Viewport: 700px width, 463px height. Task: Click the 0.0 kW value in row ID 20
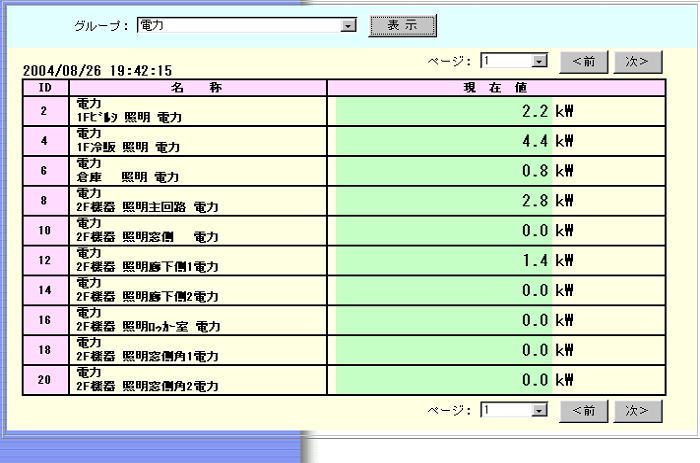547,380
